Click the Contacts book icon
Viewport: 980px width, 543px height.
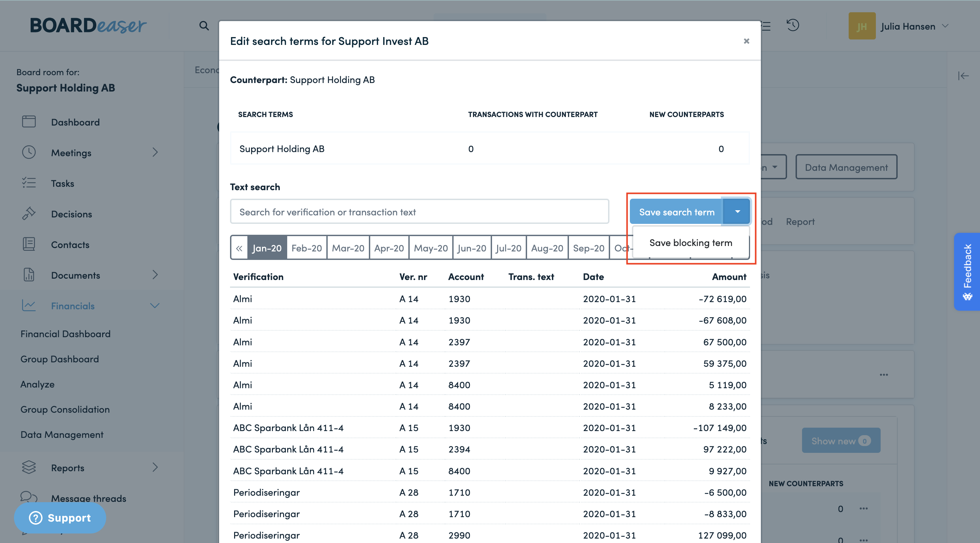(x=29, y=244)
